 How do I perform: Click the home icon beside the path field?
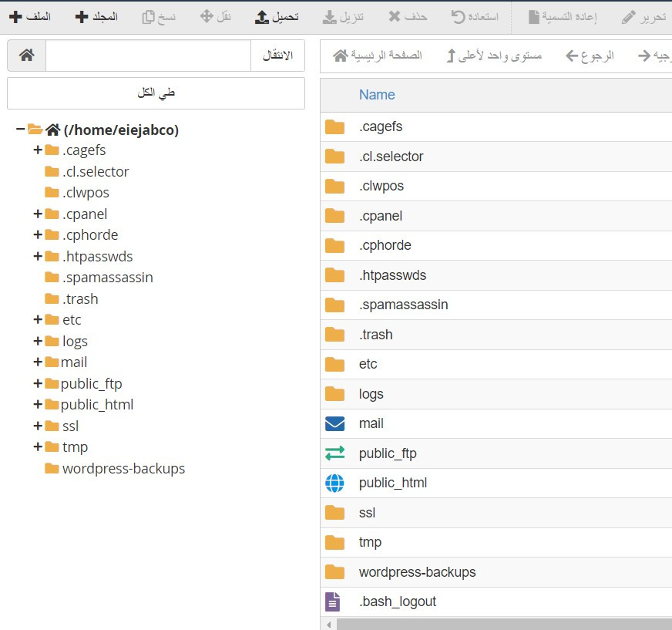[26, 56]
